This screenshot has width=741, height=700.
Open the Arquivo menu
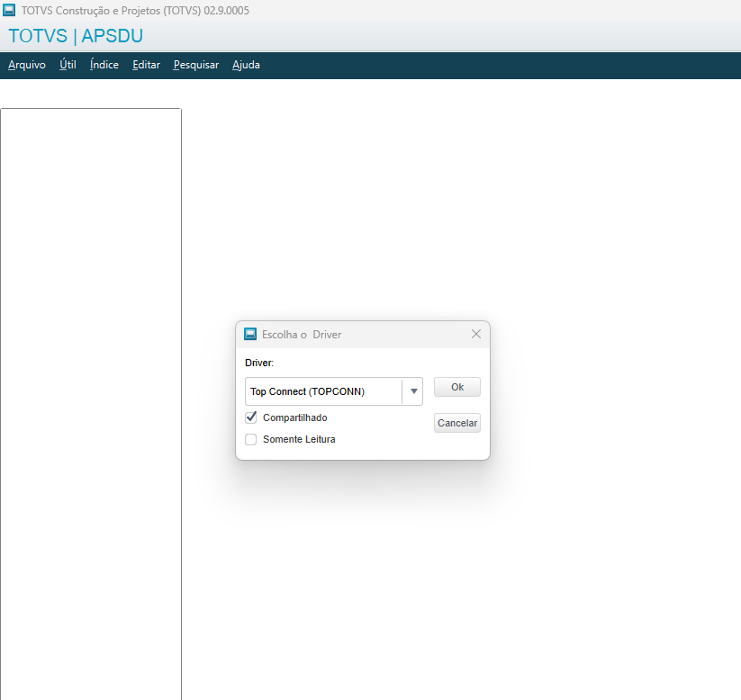tap(27, 65)
